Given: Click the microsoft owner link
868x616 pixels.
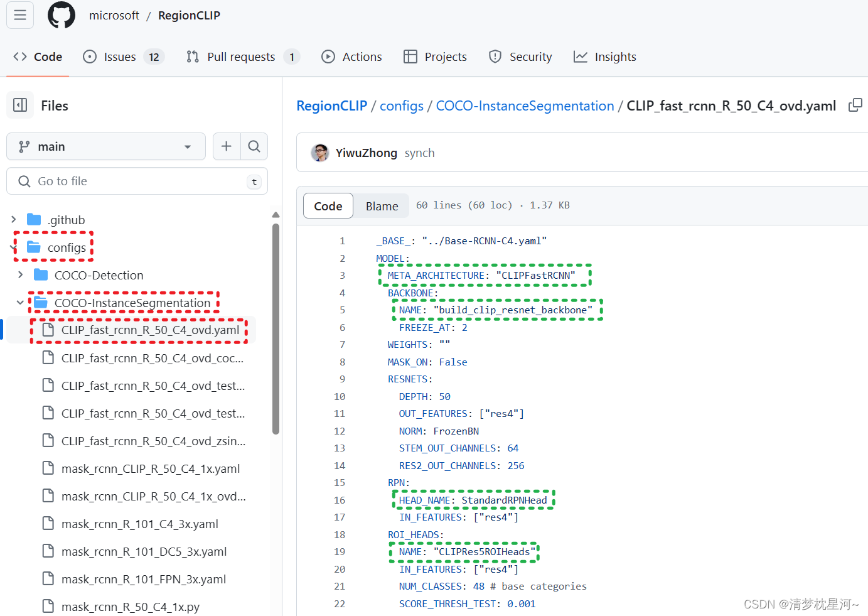Looking at the screenshot, I should point(114,15).
